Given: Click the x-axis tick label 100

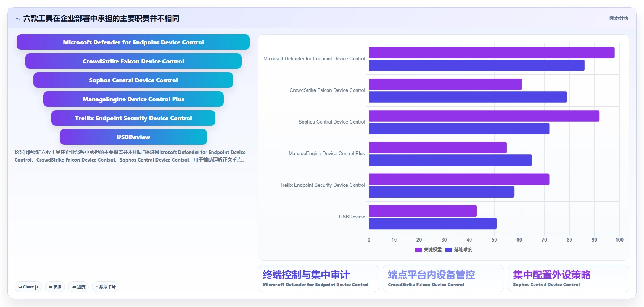Looking at the screenshot, I should click(619, 240).
